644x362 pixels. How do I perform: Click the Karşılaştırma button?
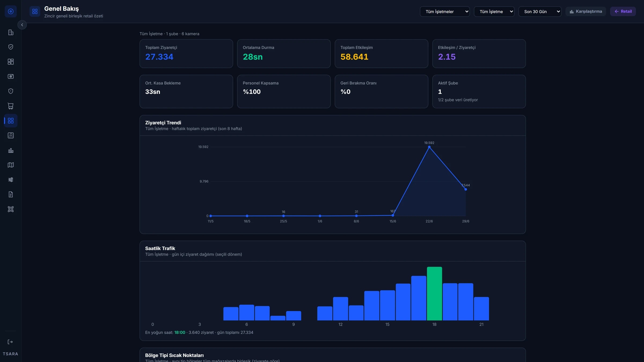586,11
